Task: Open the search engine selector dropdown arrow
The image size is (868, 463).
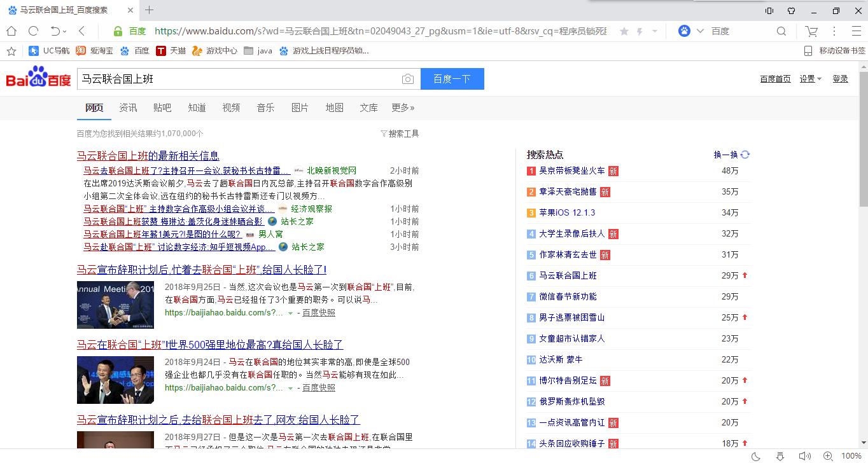Action: pyautogui.click(x=701, y=31)
